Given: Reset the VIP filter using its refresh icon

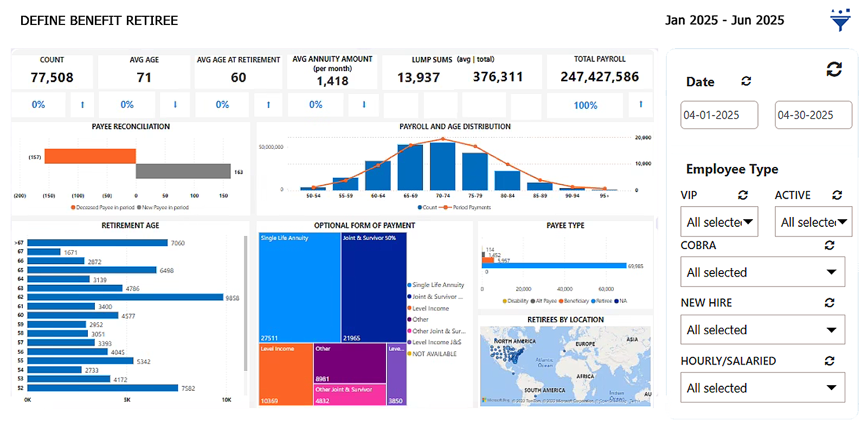Looking at the screenshot, I should (743, 195).
